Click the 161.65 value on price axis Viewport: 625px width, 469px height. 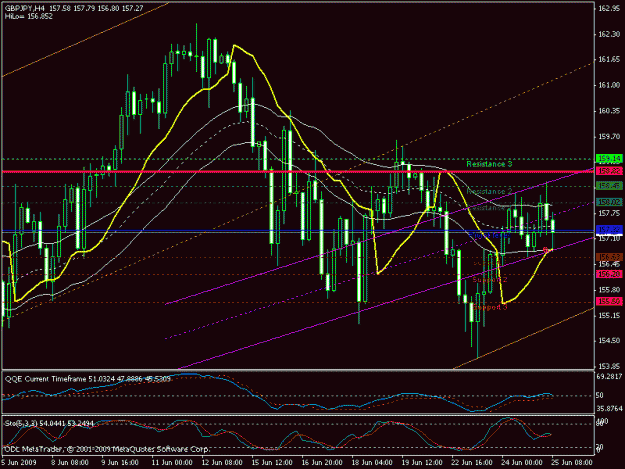[x=609, y=60]
